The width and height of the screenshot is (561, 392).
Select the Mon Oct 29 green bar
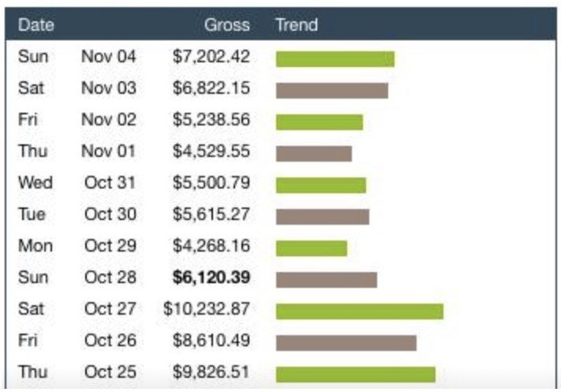pos(312,248)
